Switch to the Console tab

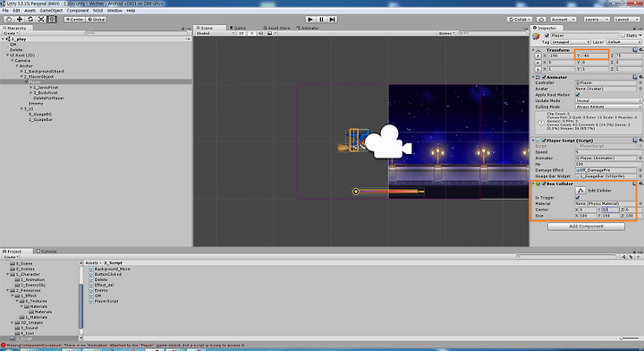[47, 251]
